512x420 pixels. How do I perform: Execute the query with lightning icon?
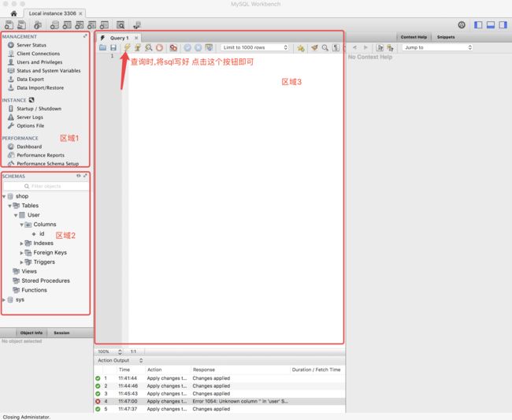(x=127, y=48)
